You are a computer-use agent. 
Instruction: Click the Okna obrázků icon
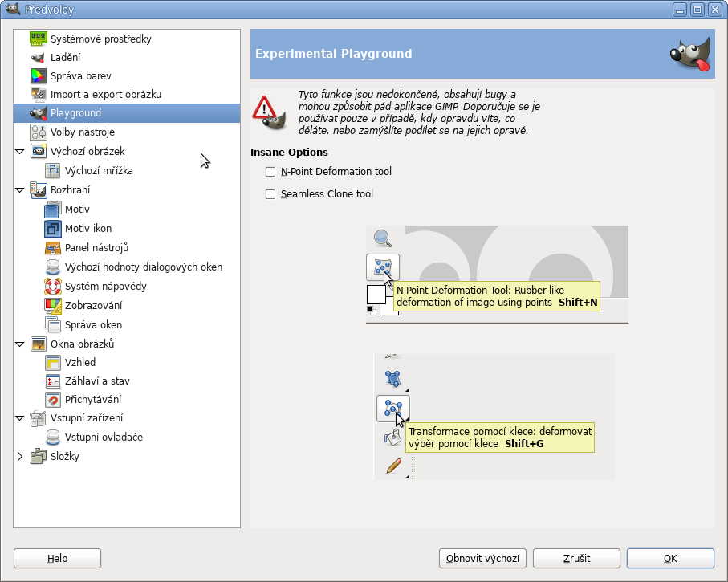pos(38,344)
